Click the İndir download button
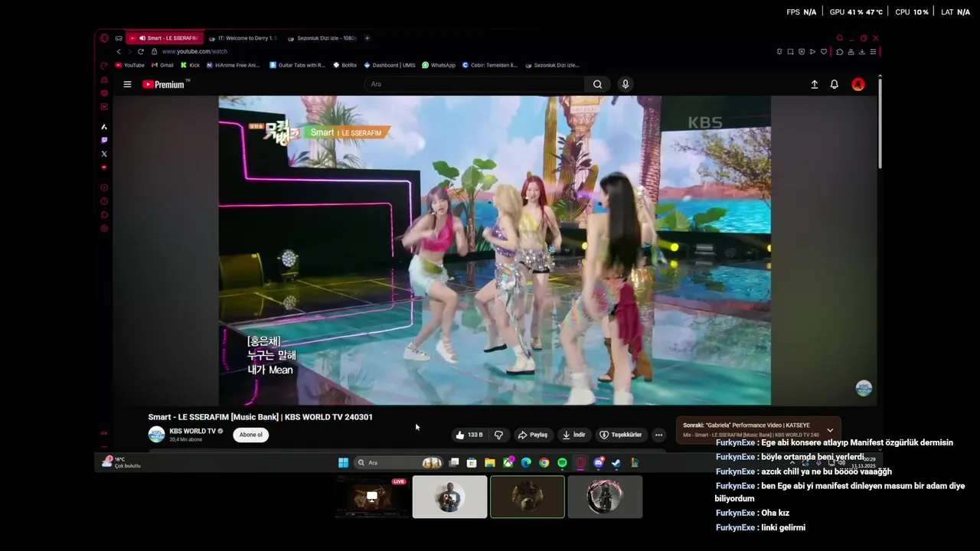The width and height of the screenshot is (980, 551). 573,435
